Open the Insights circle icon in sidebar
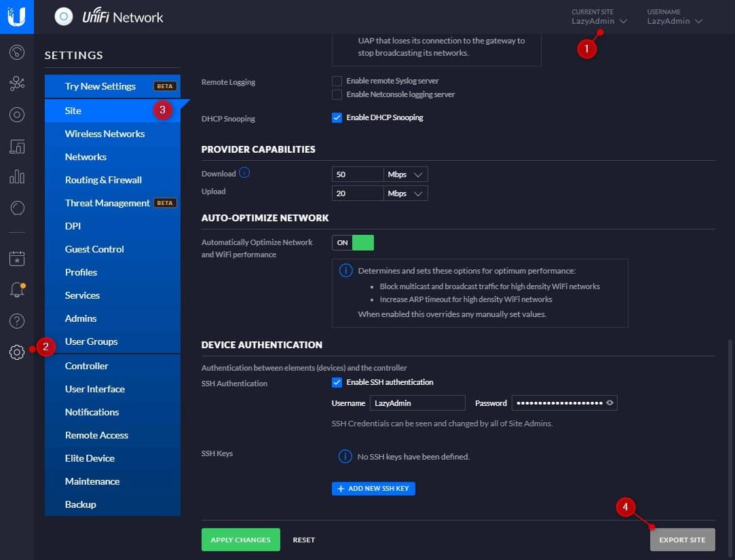735x560 pixels. pyautogui.click(x=17, y=208)
